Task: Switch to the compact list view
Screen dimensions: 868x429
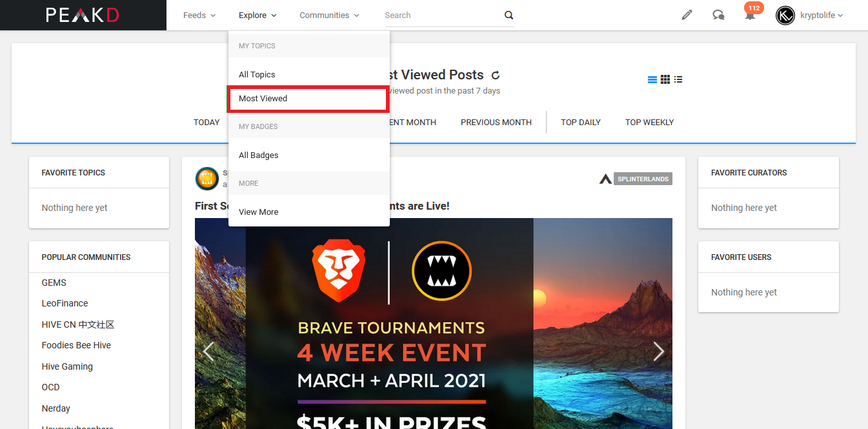Action: click(x=678, y=79)
